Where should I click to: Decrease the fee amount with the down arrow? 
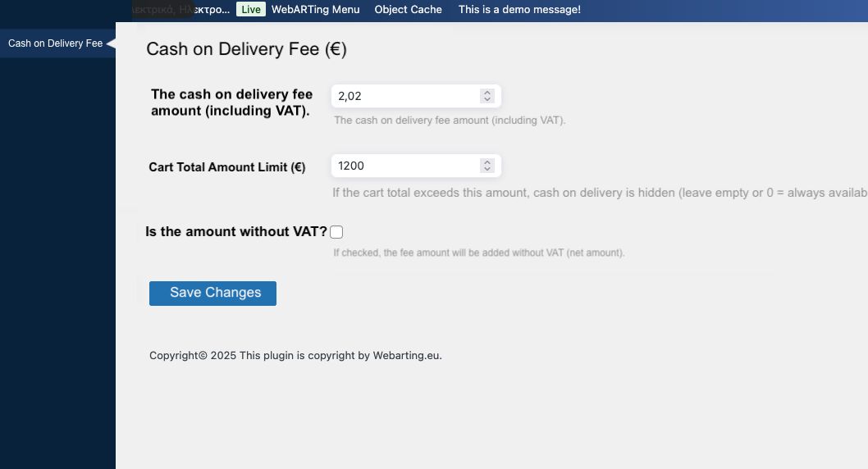(487, 99)
